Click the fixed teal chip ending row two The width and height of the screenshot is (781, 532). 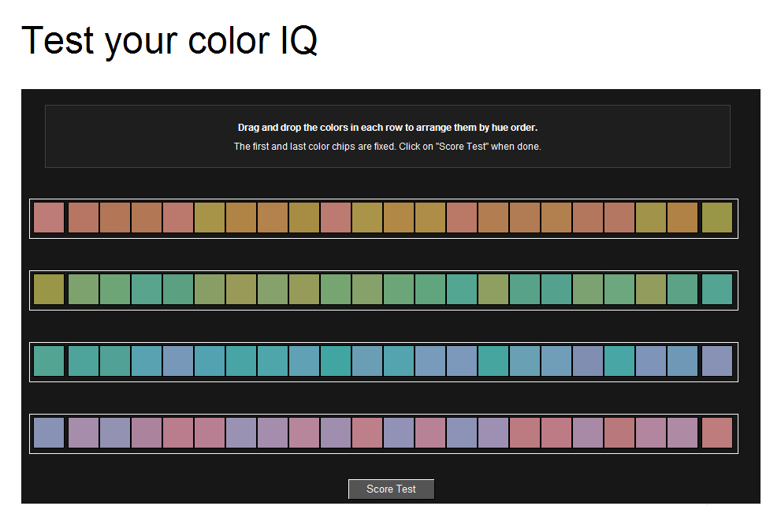click(x=717, y=289)
